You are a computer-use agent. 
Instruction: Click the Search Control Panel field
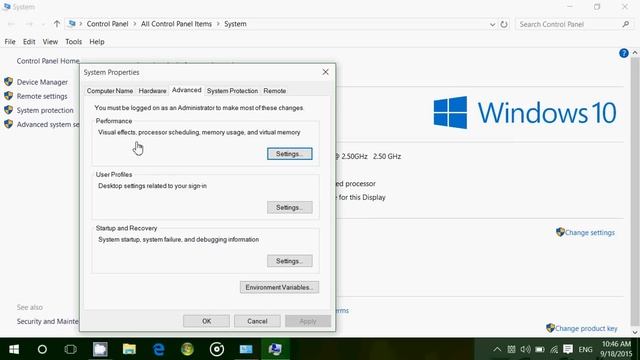point(573,24)
